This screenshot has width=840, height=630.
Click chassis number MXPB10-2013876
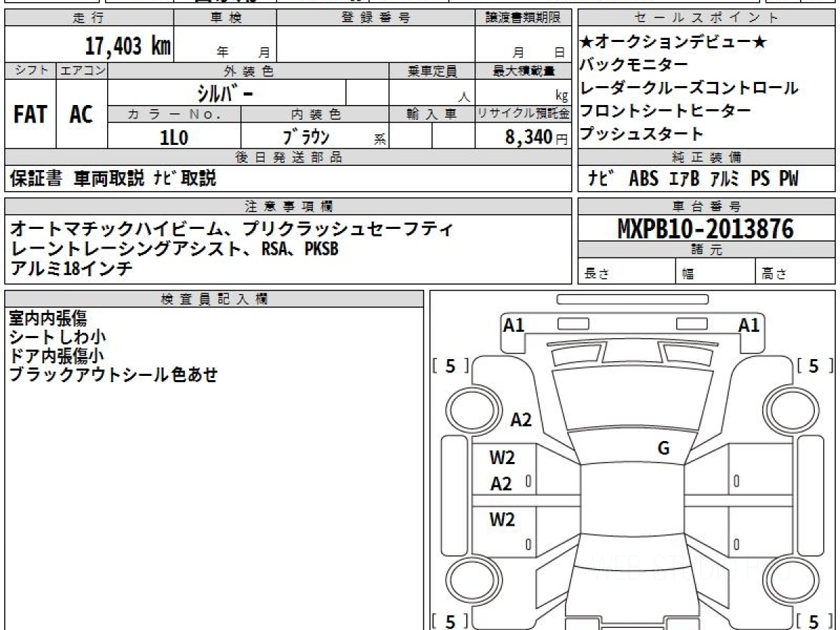706,229
